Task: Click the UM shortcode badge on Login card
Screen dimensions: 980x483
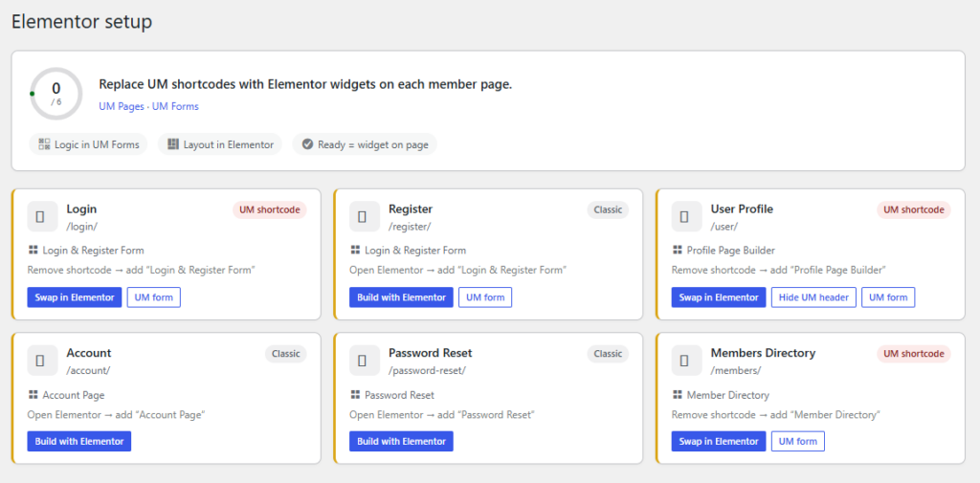Action: (x=270, y=210)
